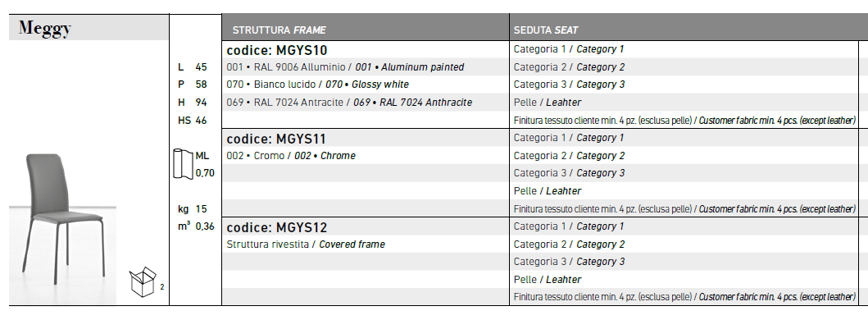Select Struttura rivestita Covered frame row

pyautogui.click(x=306, y=244)
